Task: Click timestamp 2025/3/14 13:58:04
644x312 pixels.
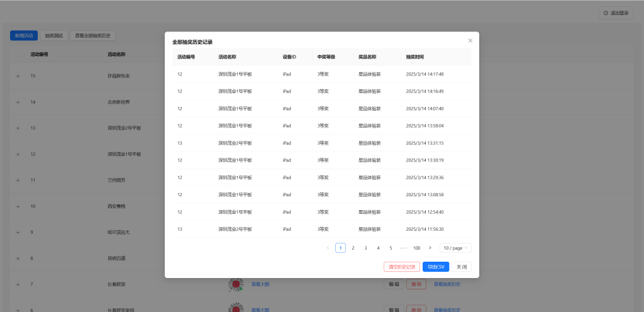Action: coord(425,126)
